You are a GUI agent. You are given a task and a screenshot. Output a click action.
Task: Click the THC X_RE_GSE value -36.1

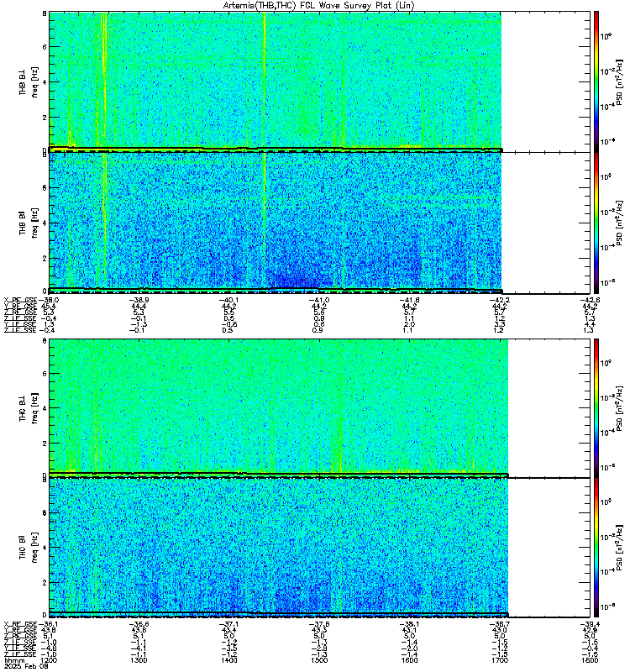(x=49, y=624)
